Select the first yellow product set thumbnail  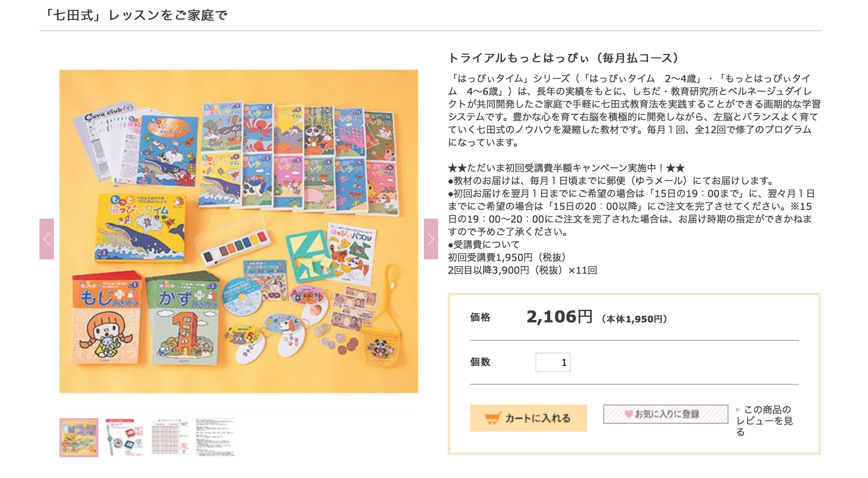point(79,437)
